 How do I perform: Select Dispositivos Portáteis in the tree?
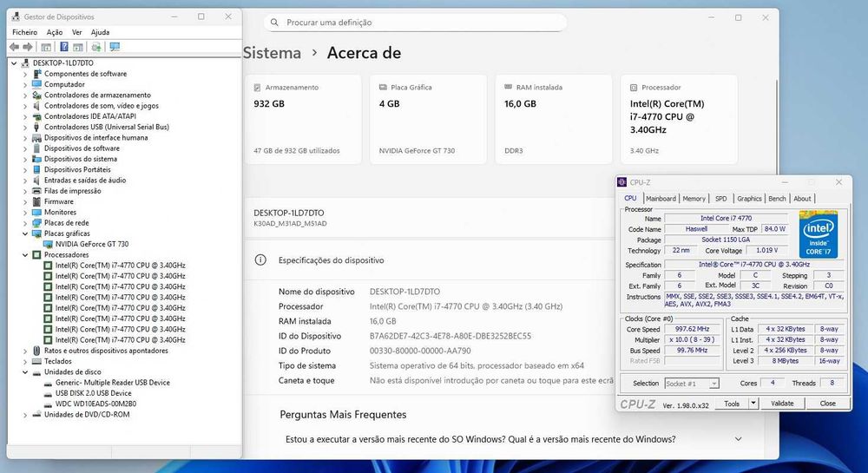[77, 169]
